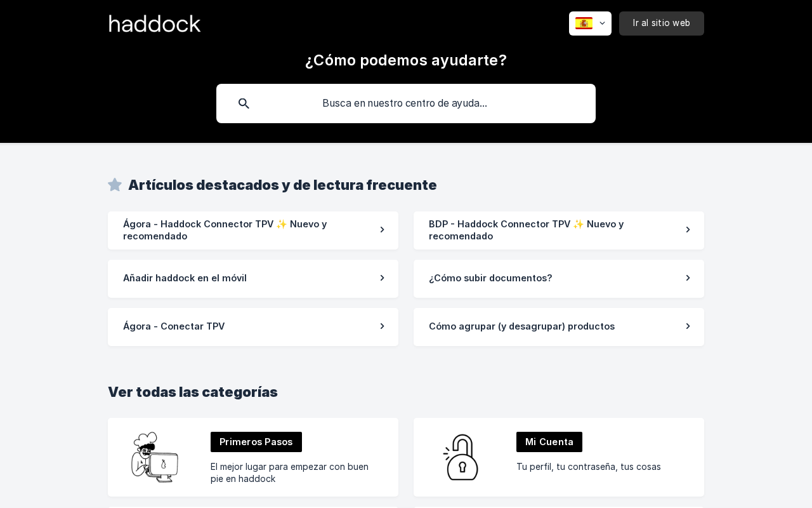The width and height of the screenshot is (812, 508).
Task: Open article Ágora - Haddock Connector TPV
Action: coord(253,231)
